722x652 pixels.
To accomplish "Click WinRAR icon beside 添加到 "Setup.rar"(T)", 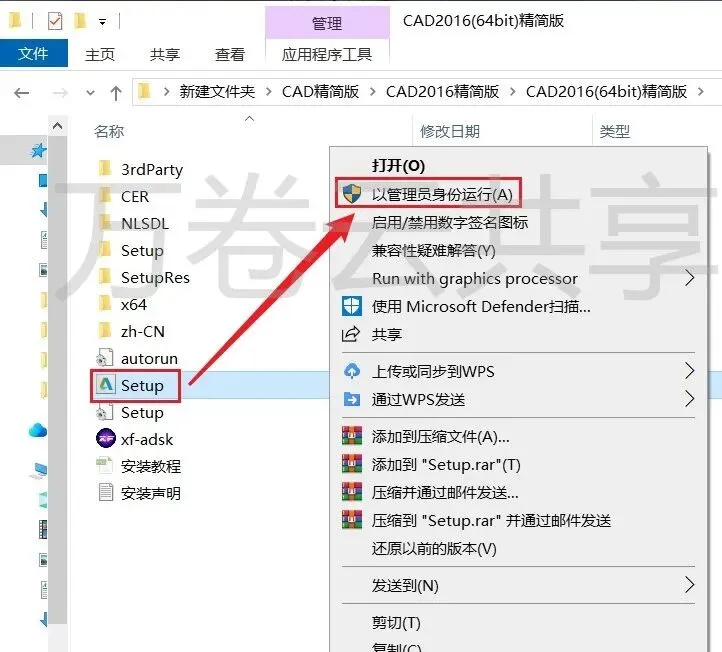I will (352, 464).
